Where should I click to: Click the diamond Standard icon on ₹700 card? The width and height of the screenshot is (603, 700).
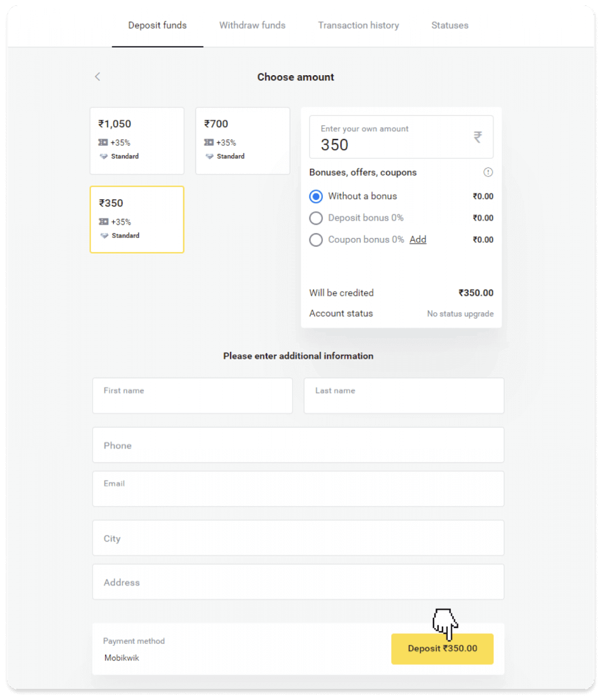[210, 156]
